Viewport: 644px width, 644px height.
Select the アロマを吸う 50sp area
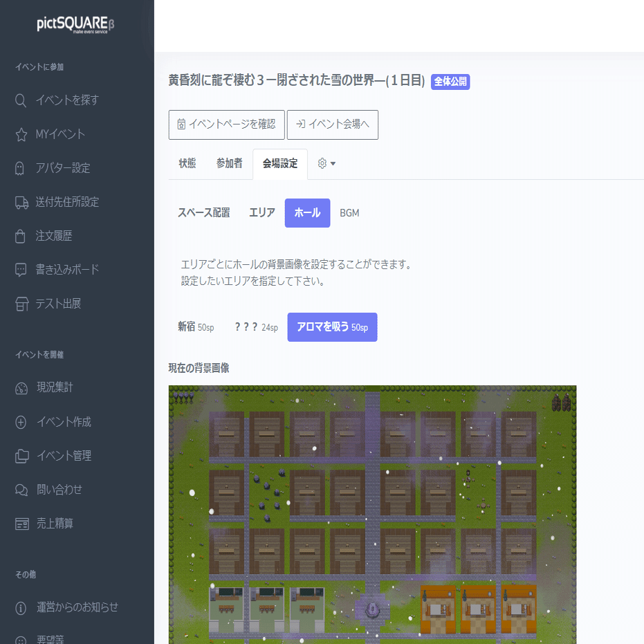(x=332, y=327)
